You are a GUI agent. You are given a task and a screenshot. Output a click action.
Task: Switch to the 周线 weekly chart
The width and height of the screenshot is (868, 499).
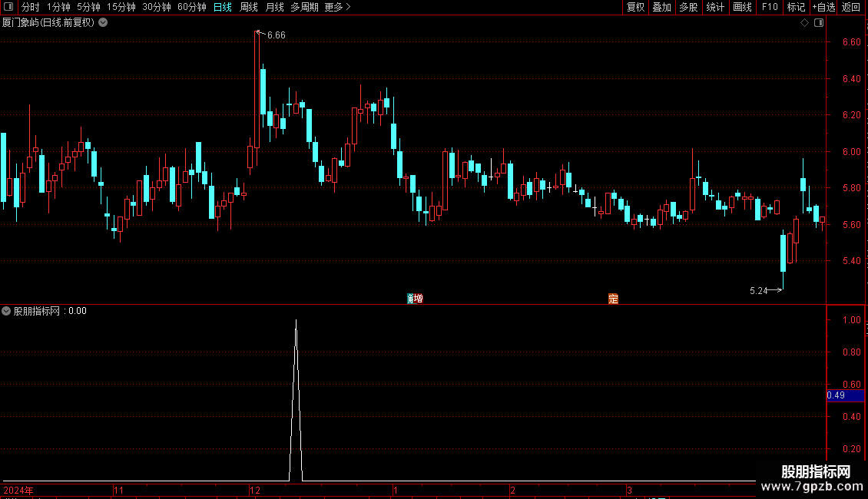[x=249, y=7]
